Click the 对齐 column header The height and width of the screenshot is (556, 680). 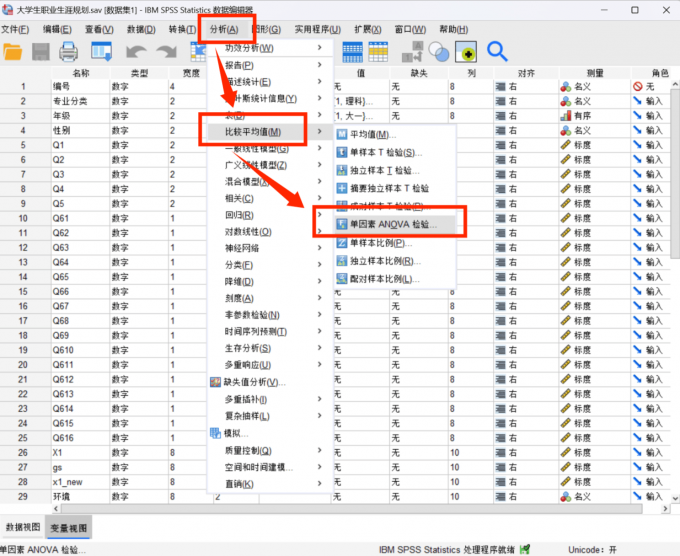526,73
